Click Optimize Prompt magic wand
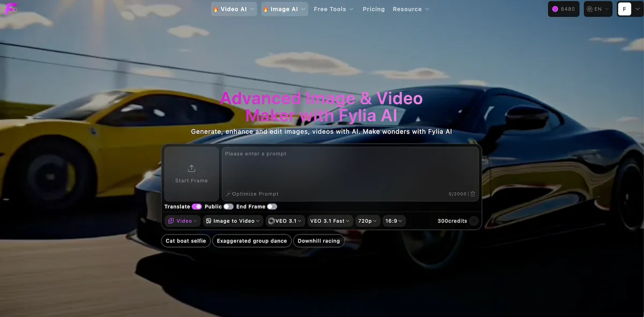644x317 pixels. tap(252, 194)
